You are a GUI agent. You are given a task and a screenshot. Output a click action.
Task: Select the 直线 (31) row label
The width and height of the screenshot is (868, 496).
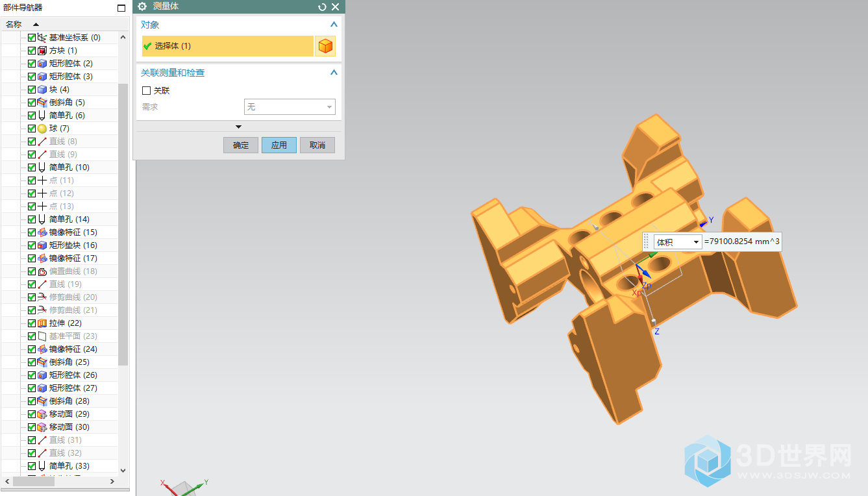tap(66, 440)
